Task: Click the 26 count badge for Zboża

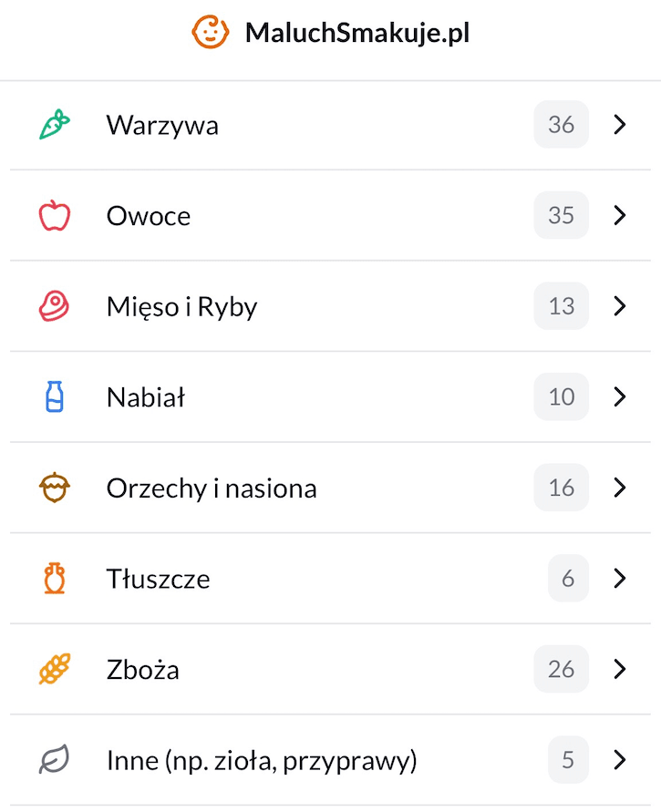Action: (561, 669)
